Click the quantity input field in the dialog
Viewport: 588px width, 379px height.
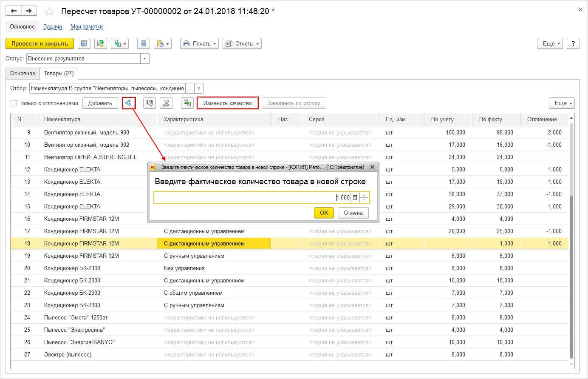252,197
